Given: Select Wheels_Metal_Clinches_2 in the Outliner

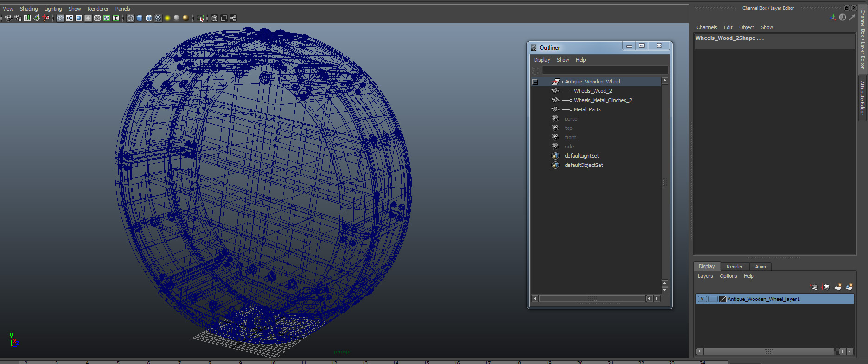Looking at the screenshot, I should pyautogui.click(x=603, y=100).
